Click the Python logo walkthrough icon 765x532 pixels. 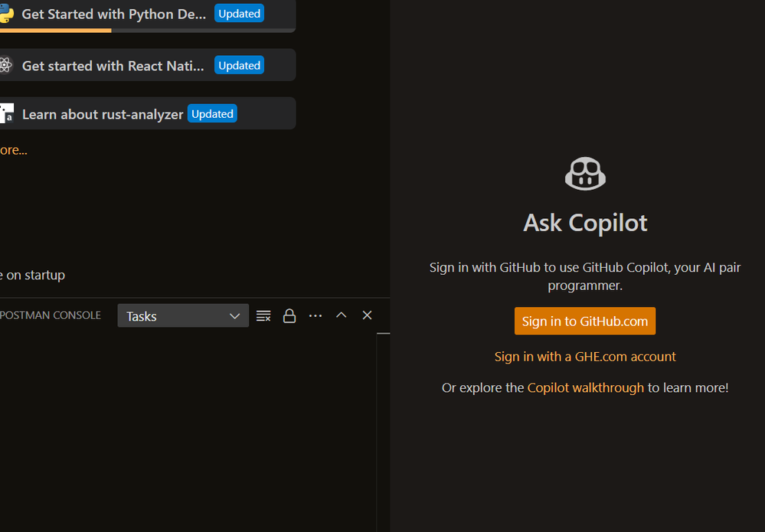click(x=6, y=14)
